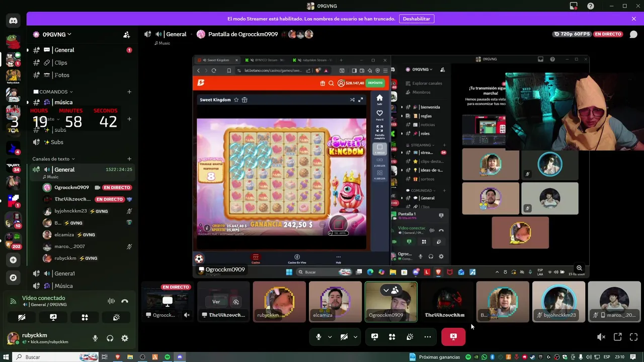Viewport: 644px width, 362px height.
Task: Open camera options arrow in call controls
Action: [355, 337]
